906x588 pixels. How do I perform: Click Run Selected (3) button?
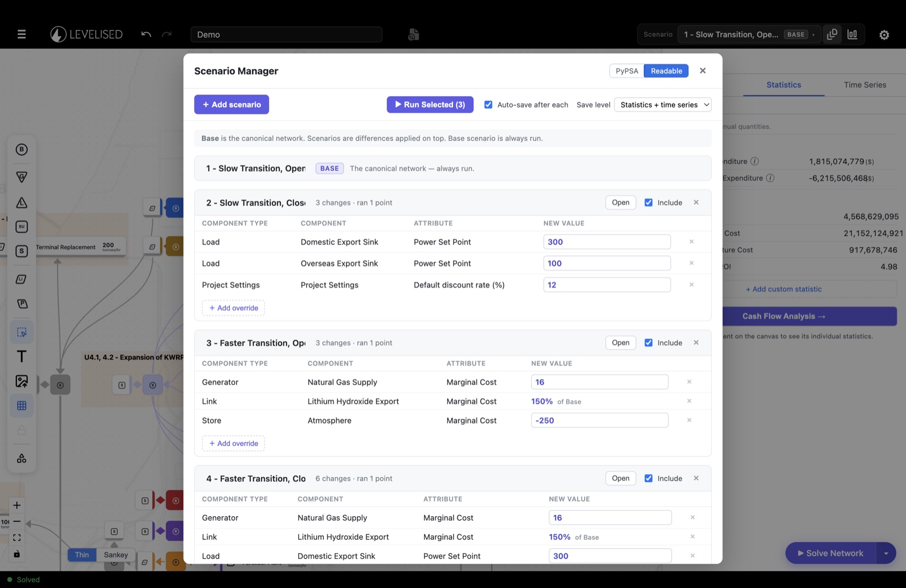pos(430,105)
